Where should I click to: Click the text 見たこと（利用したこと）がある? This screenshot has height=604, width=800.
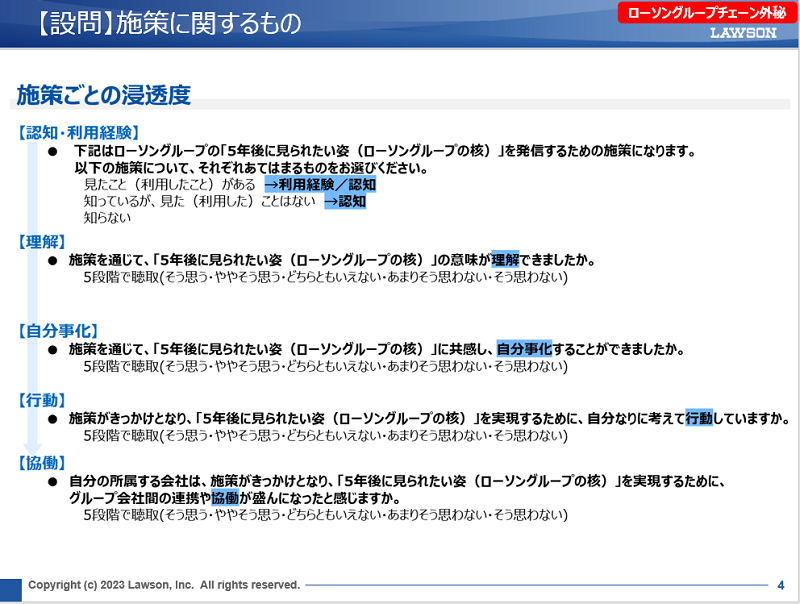click(169, 184)
